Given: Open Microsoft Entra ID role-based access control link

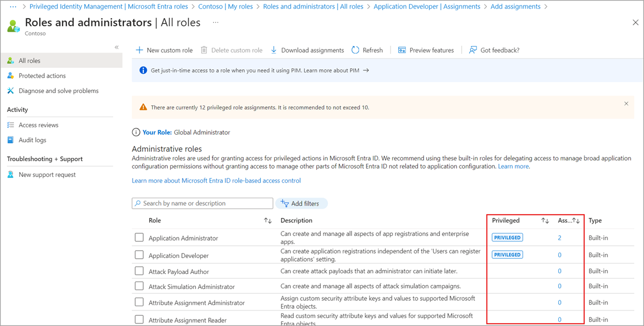Looking at the screenshot, I should coord(216,180).
